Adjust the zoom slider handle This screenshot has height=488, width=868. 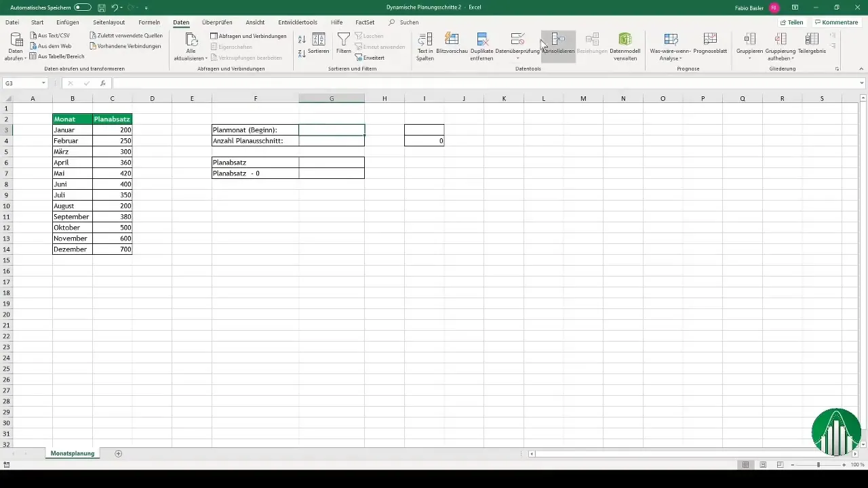(x=818, y=465)
